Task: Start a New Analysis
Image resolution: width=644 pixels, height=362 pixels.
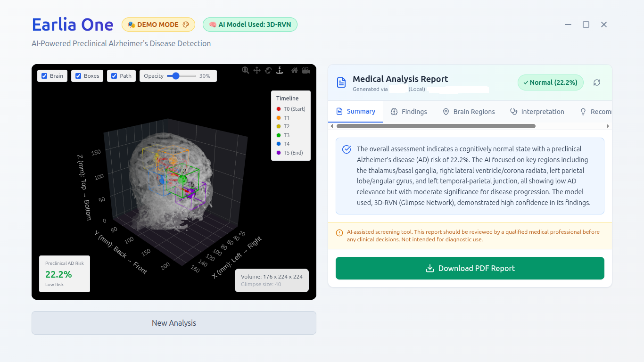Action: click(174, 323)
